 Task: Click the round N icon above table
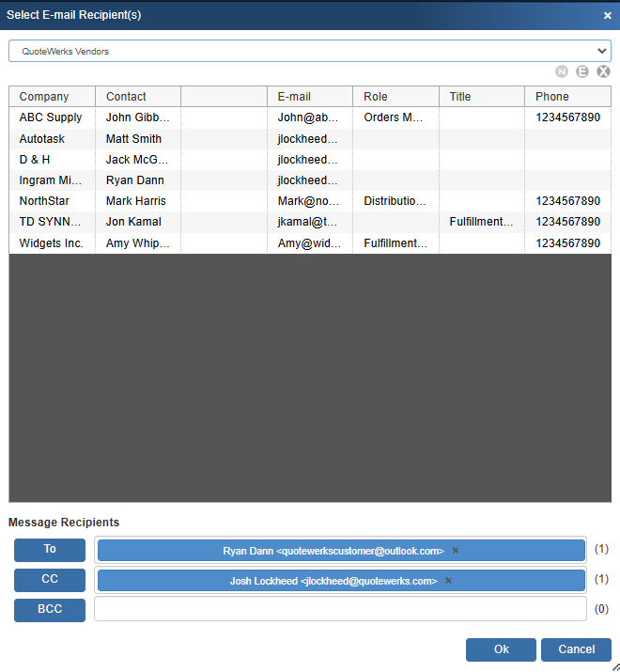click(x=562, y=71)
